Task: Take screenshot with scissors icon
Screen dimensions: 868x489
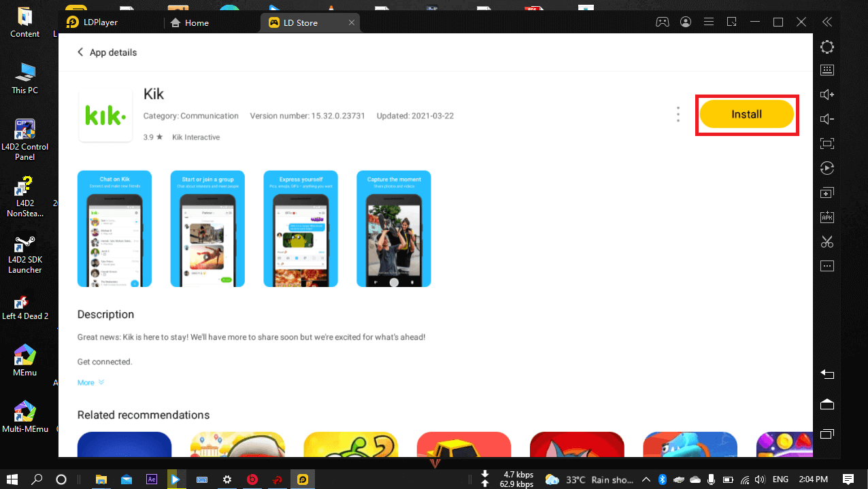Action: point(827,241)
